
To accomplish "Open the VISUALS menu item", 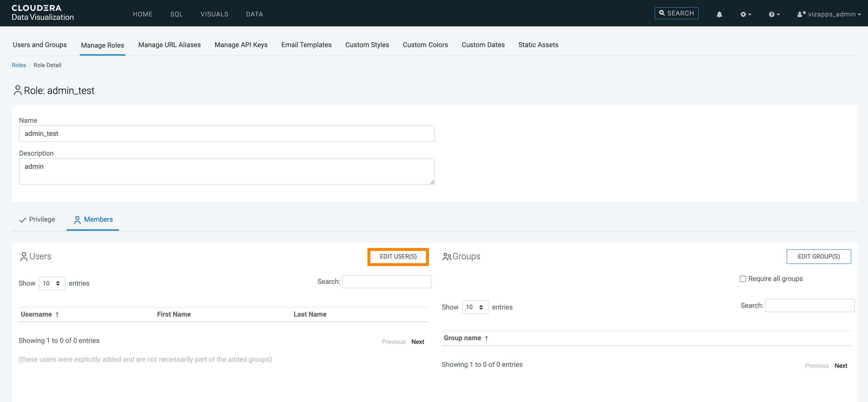I will tap(214, 14).
